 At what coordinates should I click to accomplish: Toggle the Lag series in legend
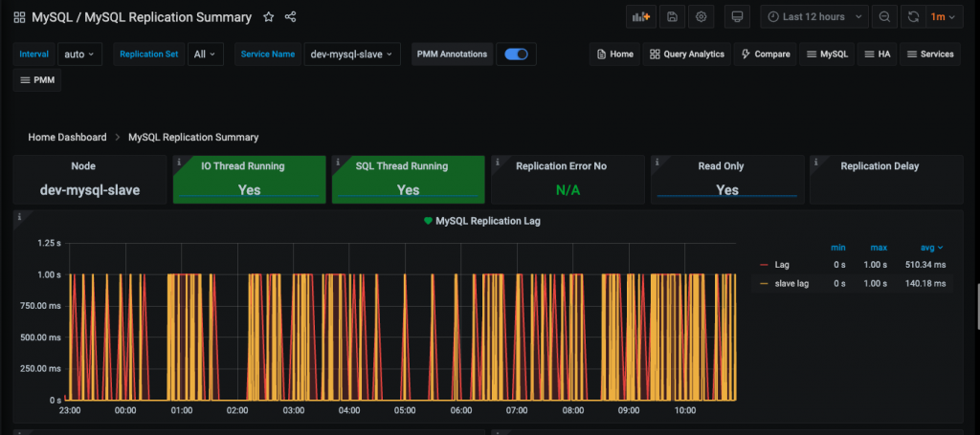click(782, 265)
